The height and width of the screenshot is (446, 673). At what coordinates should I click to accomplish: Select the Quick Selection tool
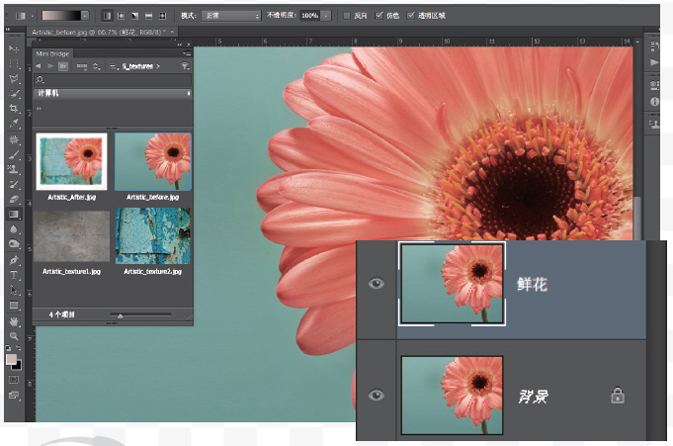[x=14, y=93]
